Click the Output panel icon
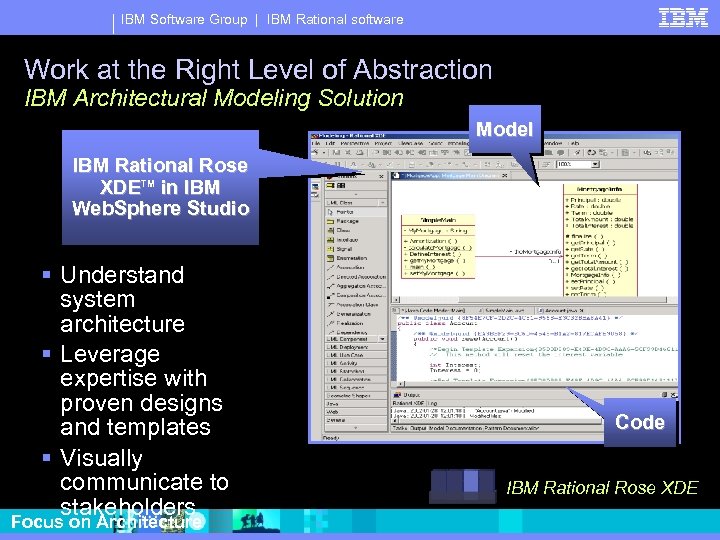This screenshot has height=540, width=720. pos(398,395)
